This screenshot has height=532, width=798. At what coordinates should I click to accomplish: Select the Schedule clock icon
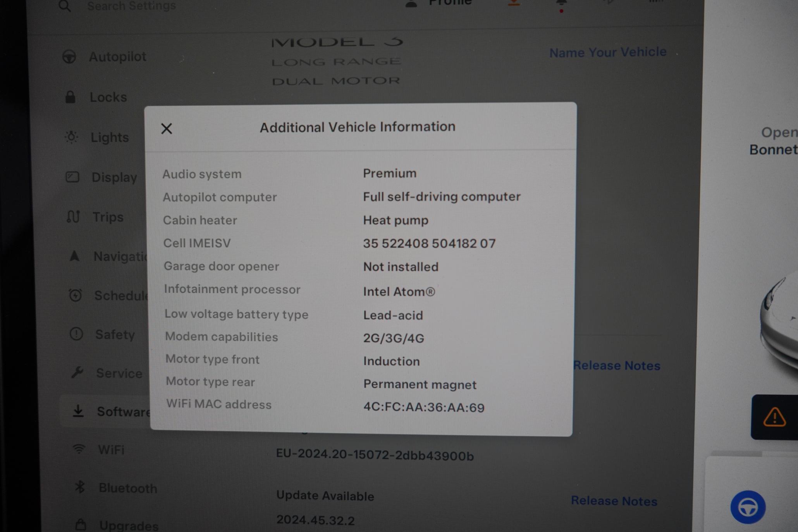(x=75, y=295)
